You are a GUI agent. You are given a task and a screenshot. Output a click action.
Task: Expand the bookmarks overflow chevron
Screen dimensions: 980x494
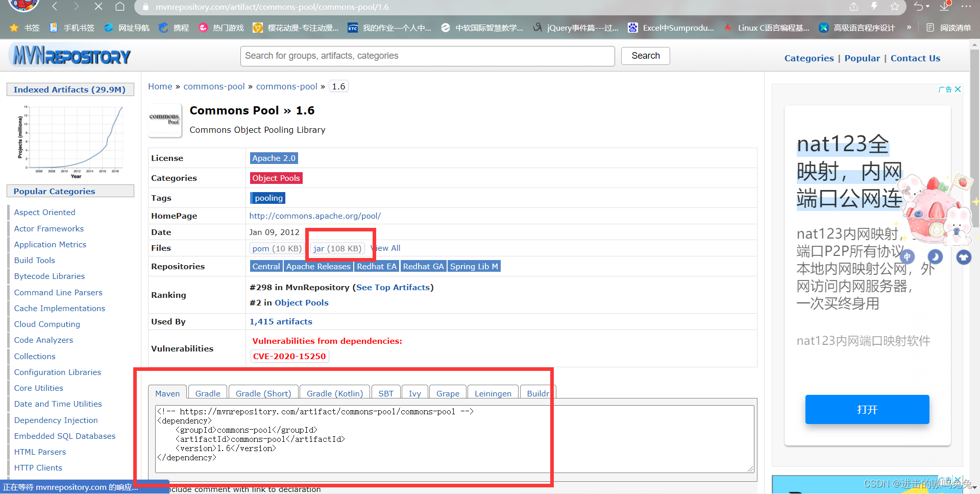pos(909,27)
